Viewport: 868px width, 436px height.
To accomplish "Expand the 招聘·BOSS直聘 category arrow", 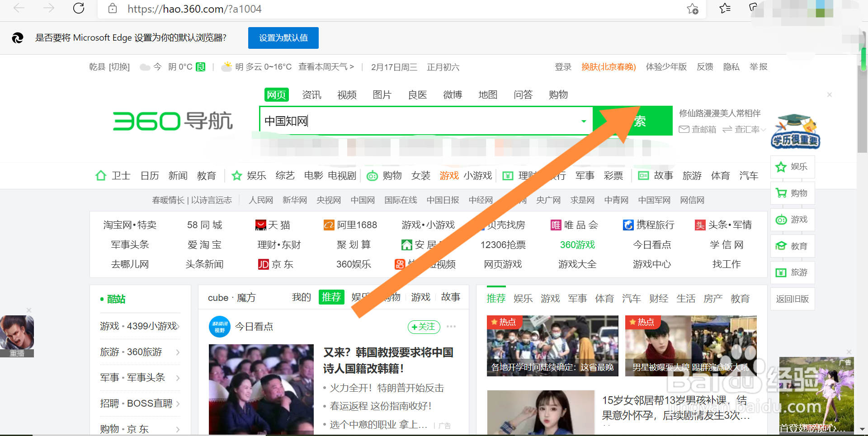I will [178, 403].
